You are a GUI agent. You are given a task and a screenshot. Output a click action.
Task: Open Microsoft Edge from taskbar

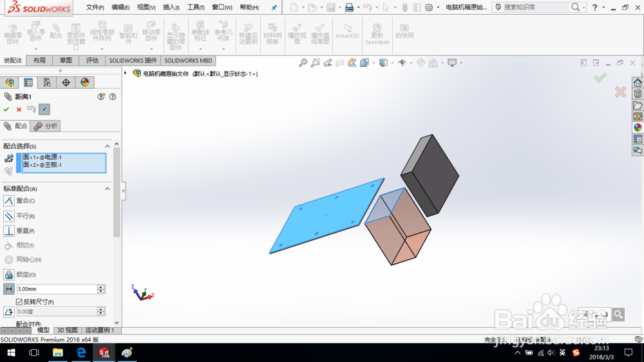coord(81,352)
